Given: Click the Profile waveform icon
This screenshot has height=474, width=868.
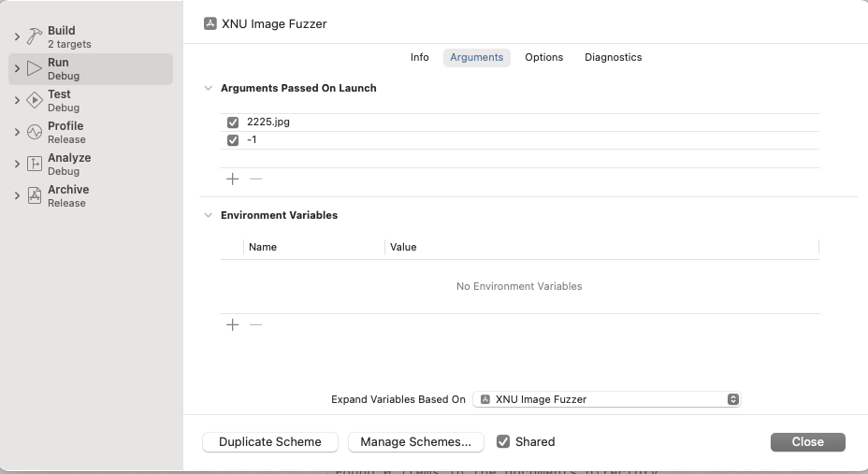Looking at the screenshot, I should coord(35,132).
